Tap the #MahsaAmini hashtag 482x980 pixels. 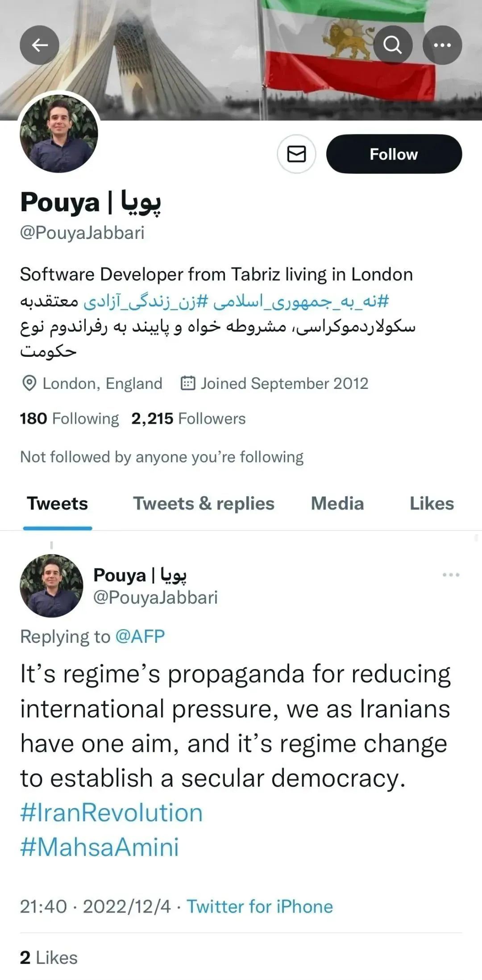click(100, 847)
